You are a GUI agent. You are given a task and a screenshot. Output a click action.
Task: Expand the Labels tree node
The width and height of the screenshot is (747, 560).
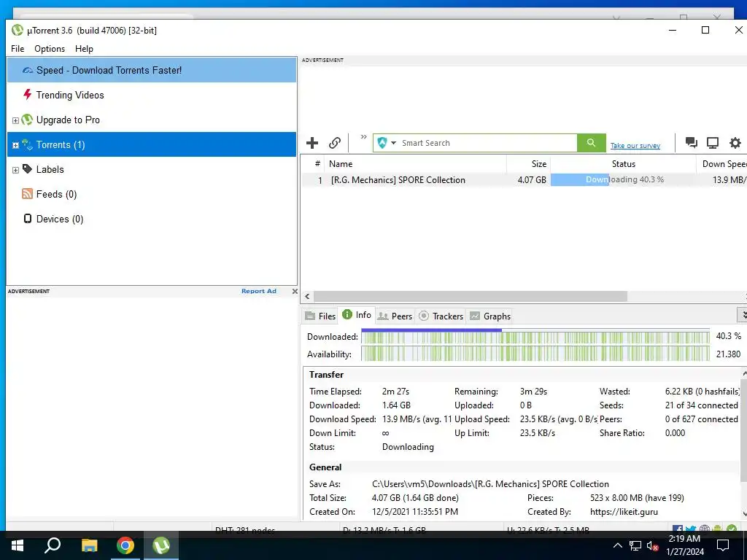tap(15, 170)
